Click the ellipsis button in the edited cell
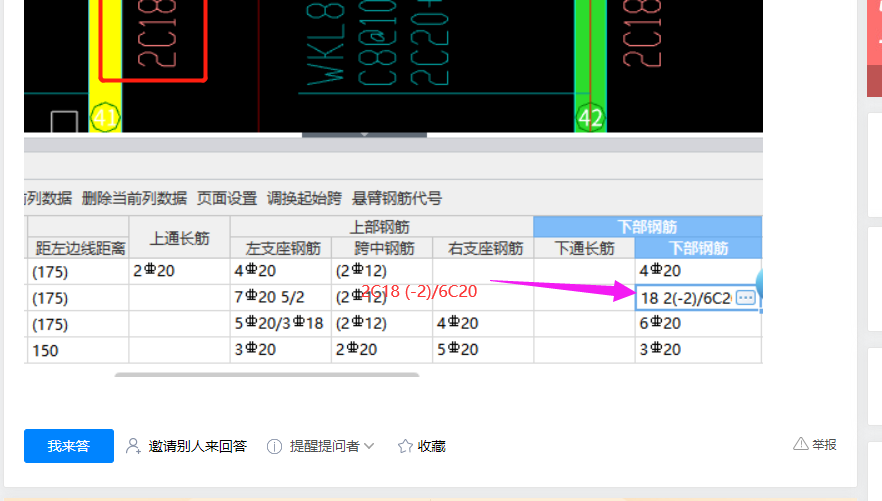 [x=746, y=297]
